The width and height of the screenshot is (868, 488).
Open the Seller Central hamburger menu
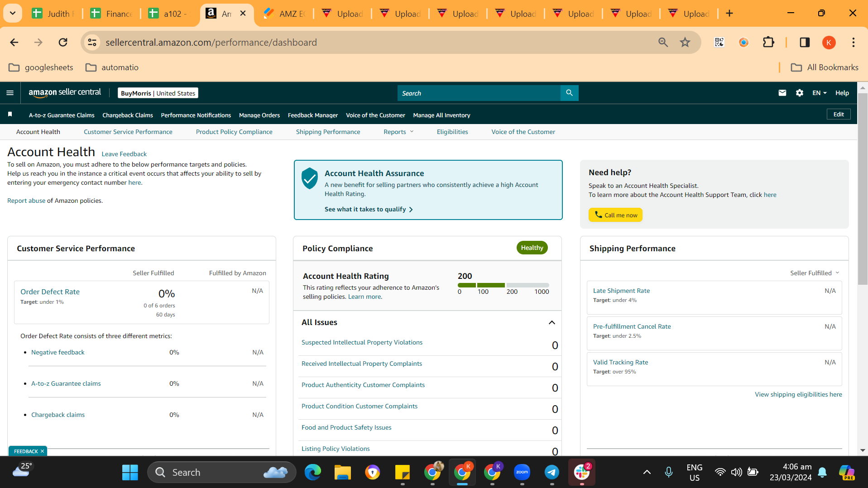10,93
